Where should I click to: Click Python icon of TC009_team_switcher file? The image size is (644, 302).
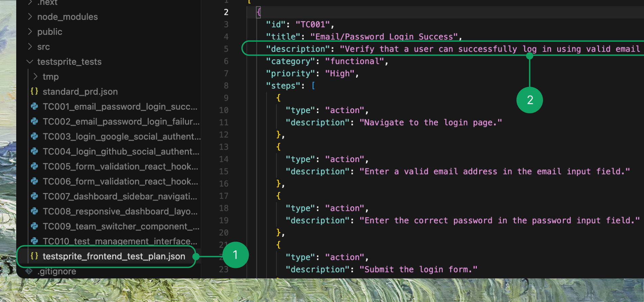34,226
